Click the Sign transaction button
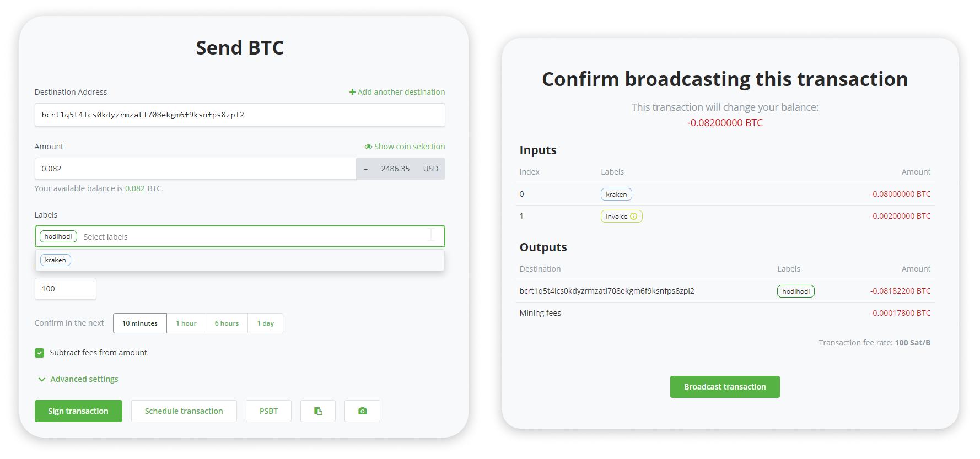The height and width of the screenshot is (459, 980). (78, 411)
